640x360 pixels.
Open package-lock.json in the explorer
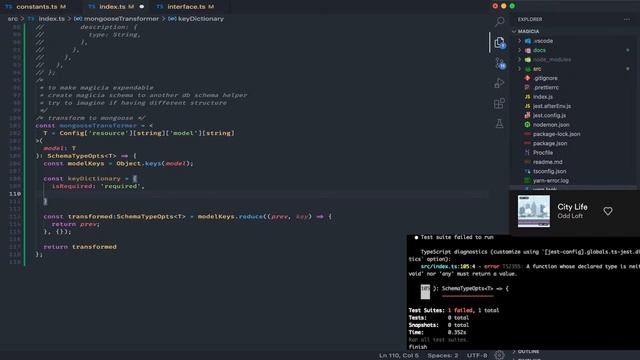pyautogui.click(x=556, y=134)
